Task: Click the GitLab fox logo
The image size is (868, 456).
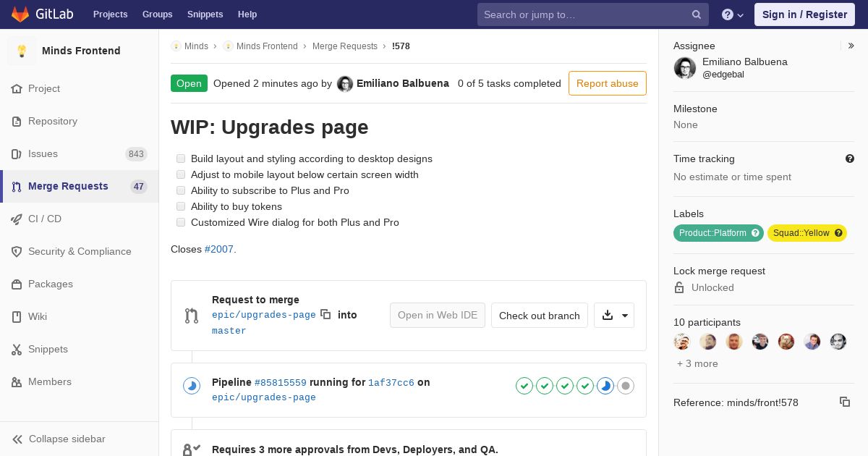Action: (20, 14)
